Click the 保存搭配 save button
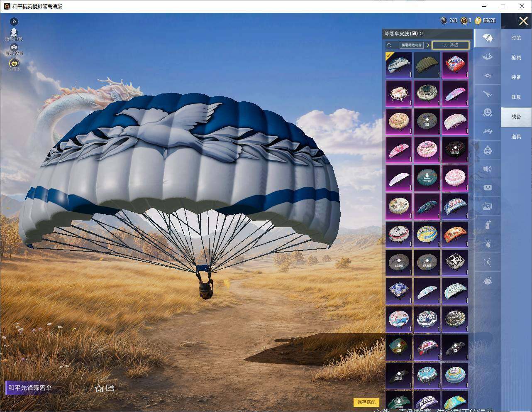 pos(366,402)
